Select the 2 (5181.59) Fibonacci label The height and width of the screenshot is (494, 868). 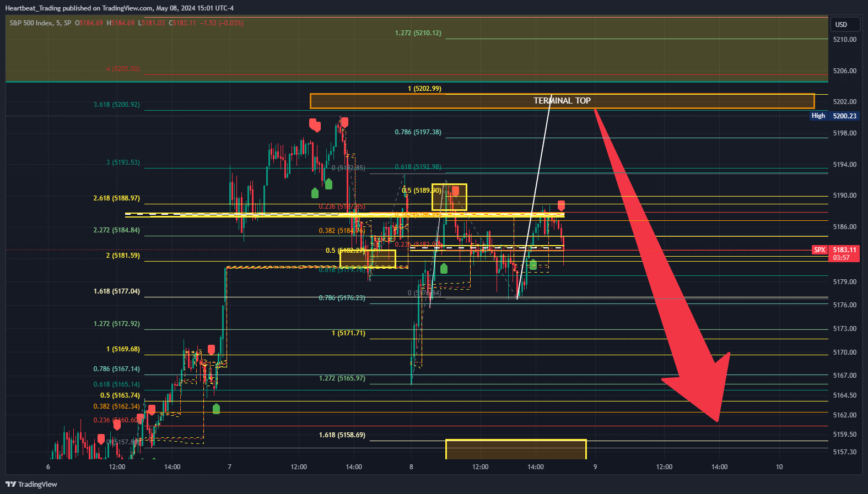pos(123,256)
